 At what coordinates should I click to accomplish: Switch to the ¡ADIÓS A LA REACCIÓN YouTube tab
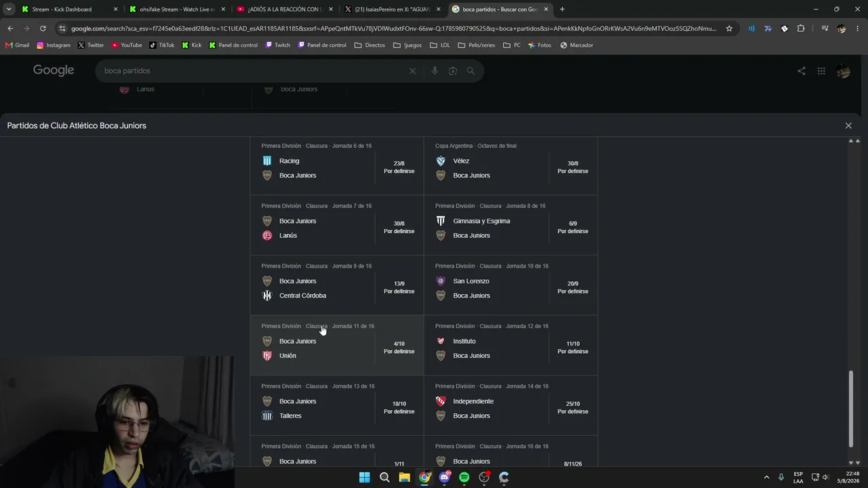tap(283, 9)
